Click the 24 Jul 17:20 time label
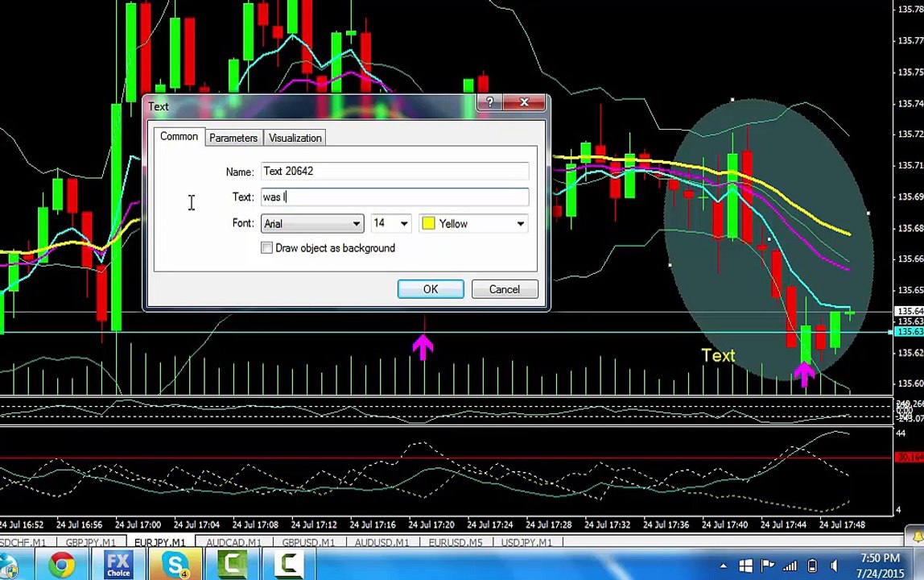924x580 pixels. (x=431, y=524)
